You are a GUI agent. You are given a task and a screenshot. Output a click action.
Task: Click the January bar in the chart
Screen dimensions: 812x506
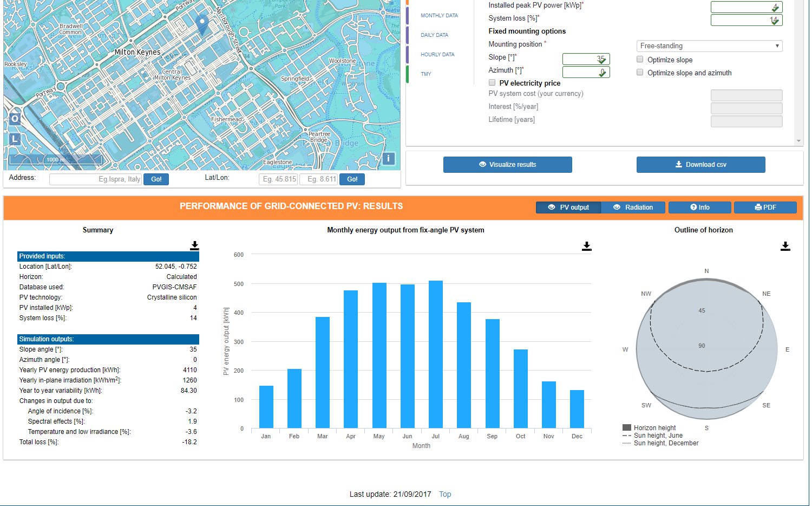266,407
